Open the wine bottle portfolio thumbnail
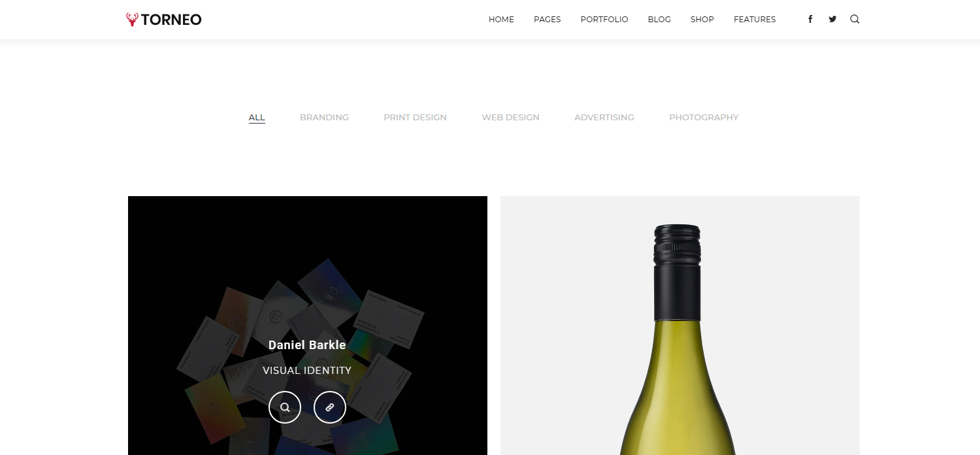Image resolution: width=980 pixels, height=455 pixels. point(680,326)
